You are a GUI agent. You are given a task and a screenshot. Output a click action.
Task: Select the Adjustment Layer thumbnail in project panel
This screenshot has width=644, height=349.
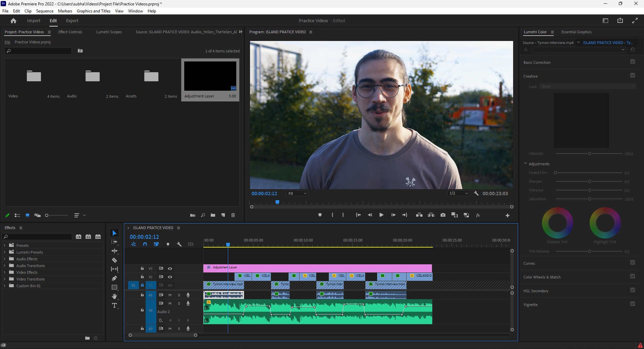coord(210,76)
